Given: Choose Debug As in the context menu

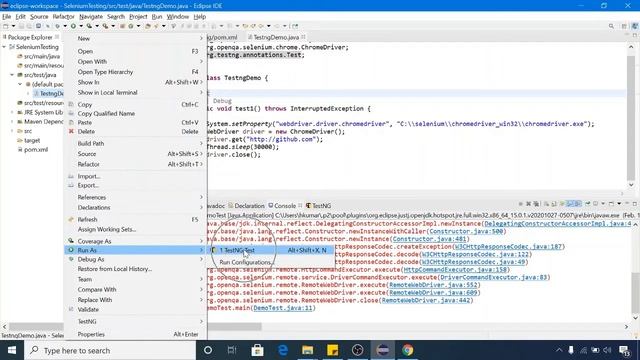Looking at the screenshot, I should 136,259.
